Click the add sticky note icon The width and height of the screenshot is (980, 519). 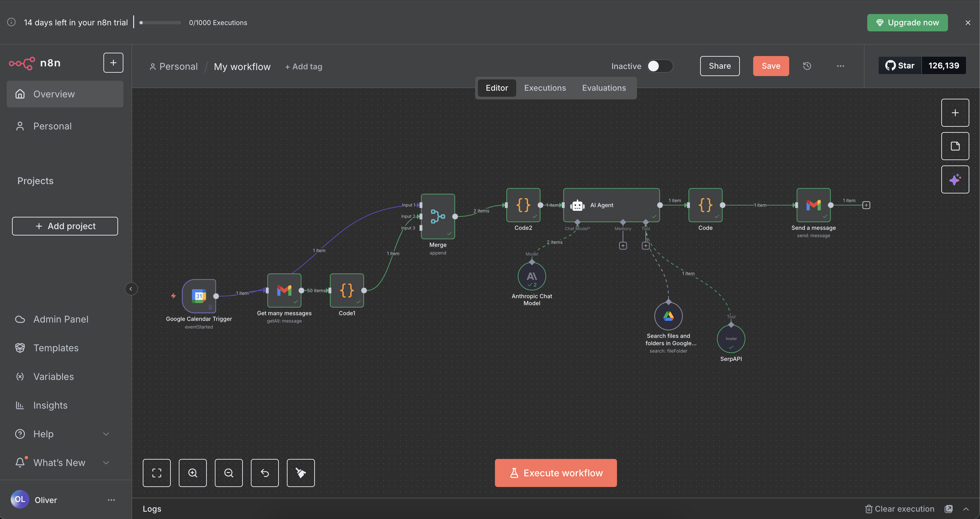pos(955,146)
